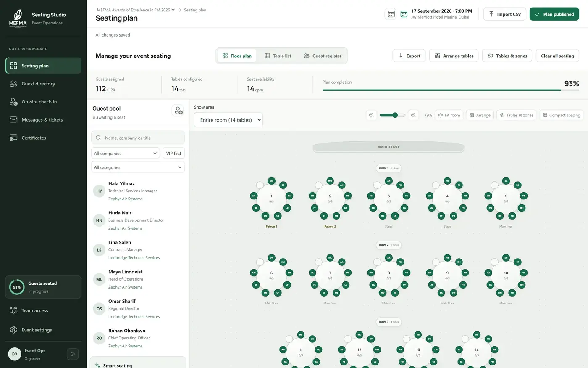The height and width of the screenshot is (368, 588).
Task: Open the Seating plan sidebar icon
Action: tap(13, 66)
